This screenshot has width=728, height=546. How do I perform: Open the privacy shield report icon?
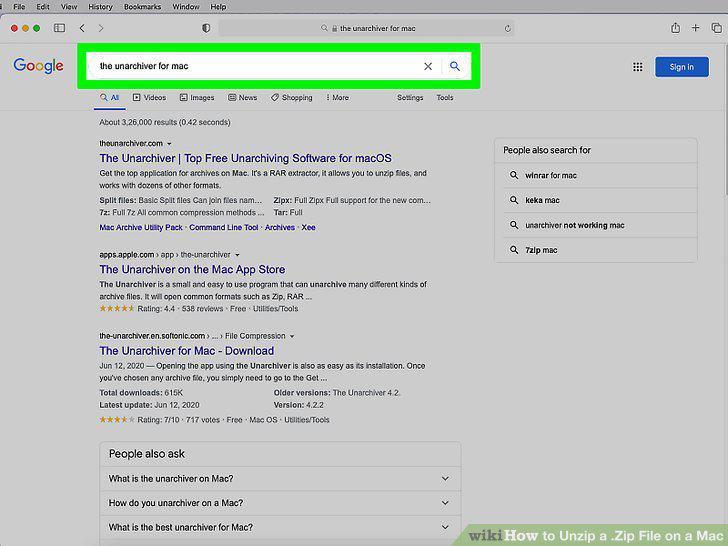click(x=206, y=28)
